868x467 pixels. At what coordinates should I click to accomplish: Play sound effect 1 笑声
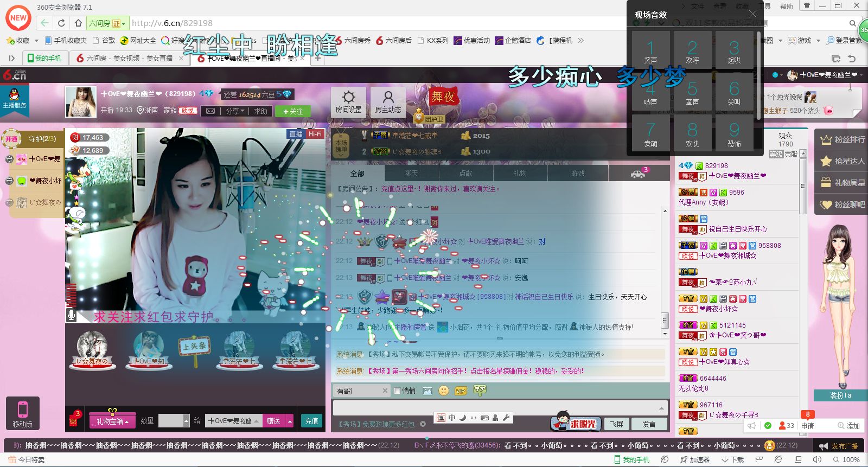(650, 50)
